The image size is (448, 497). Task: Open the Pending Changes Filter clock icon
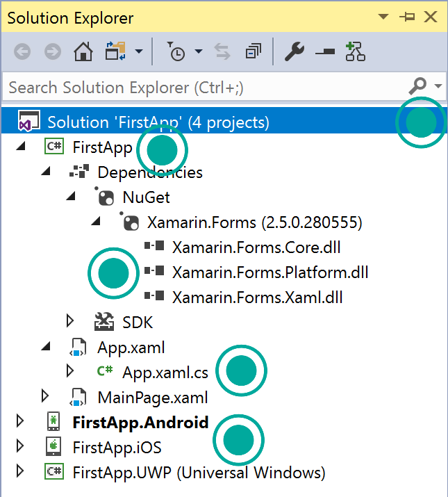tap(176, 51)
